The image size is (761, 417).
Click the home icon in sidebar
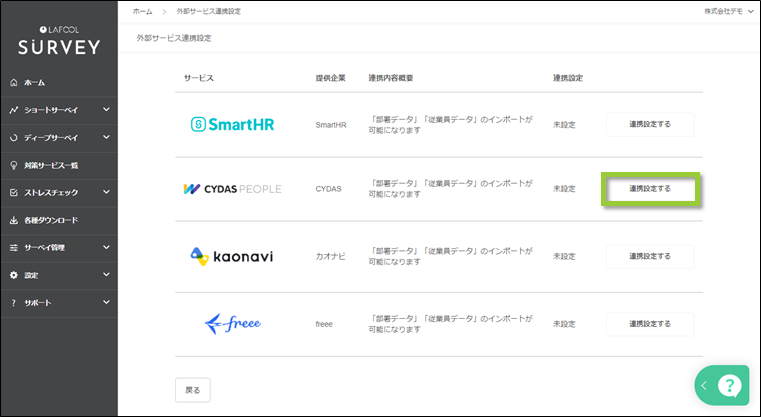(13, 82)
